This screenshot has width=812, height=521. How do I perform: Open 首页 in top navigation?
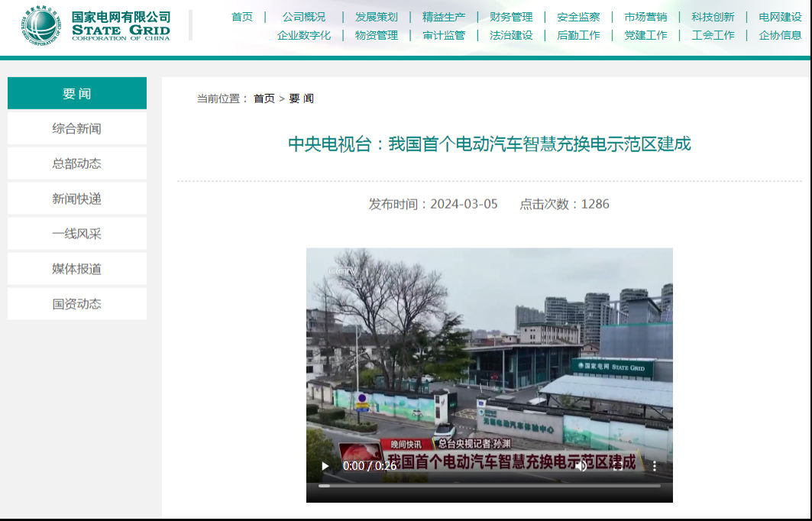pyautogui.click(x=242, y=17)
